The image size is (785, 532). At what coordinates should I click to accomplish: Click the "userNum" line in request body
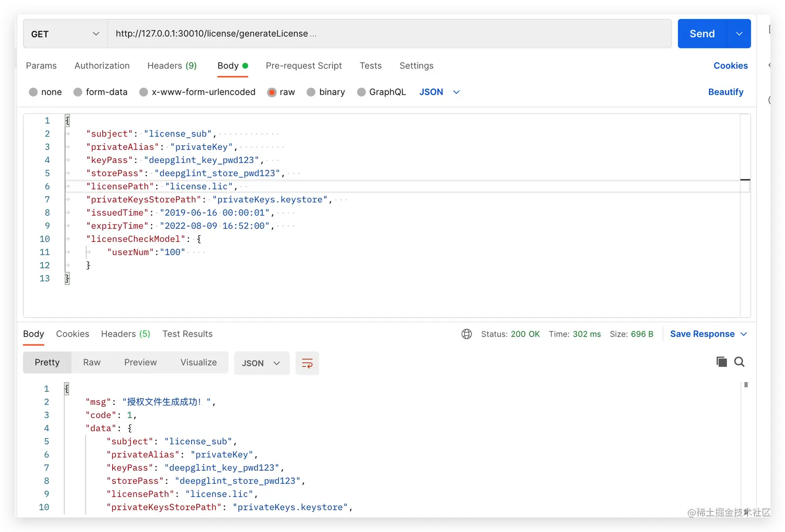(146, 252)
